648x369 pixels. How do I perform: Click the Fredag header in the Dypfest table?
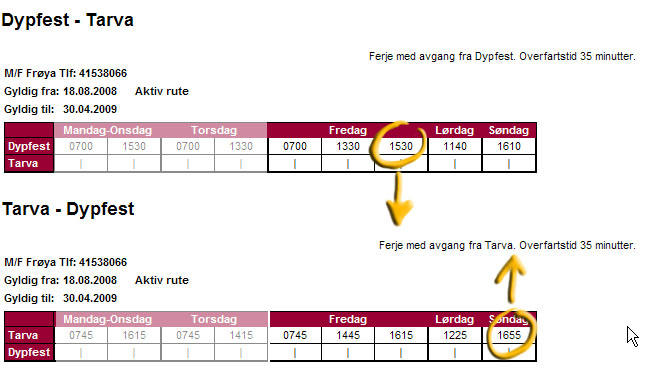[x=348, y=130]
